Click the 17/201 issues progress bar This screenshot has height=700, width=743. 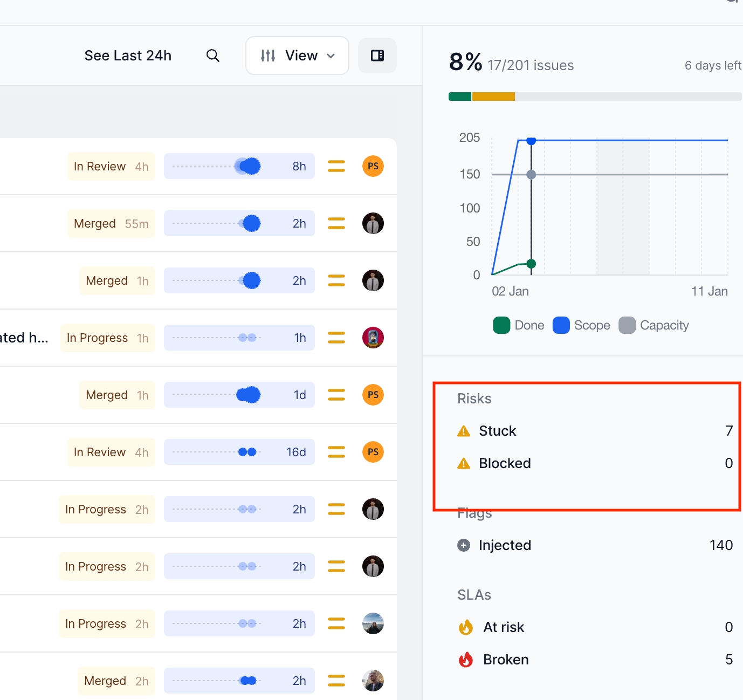(595, 97)
